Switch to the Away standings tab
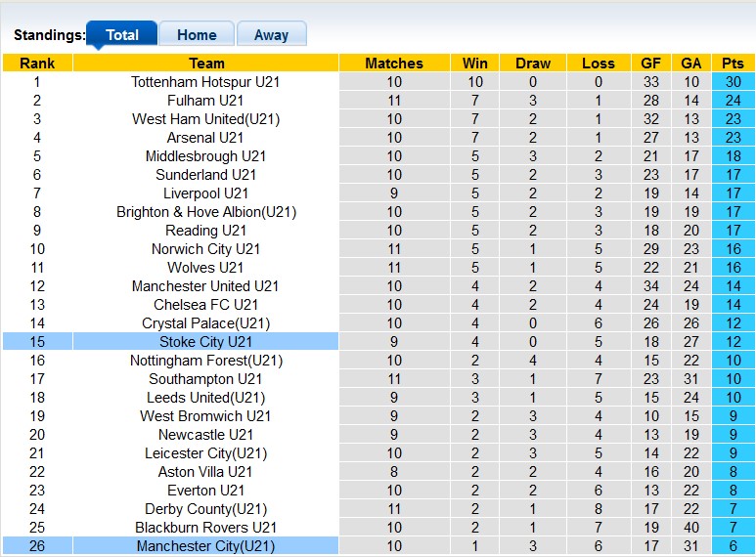The image size is (756, 557). pyautogui.click(x=272, y=34)
